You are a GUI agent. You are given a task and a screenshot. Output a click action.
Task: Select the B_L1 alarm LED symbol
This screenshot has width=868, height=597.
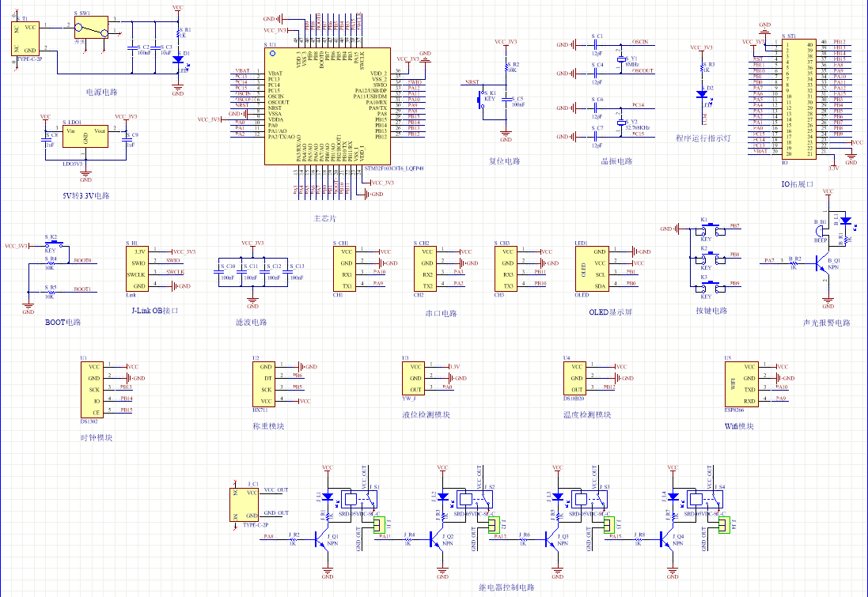point(845,220)
